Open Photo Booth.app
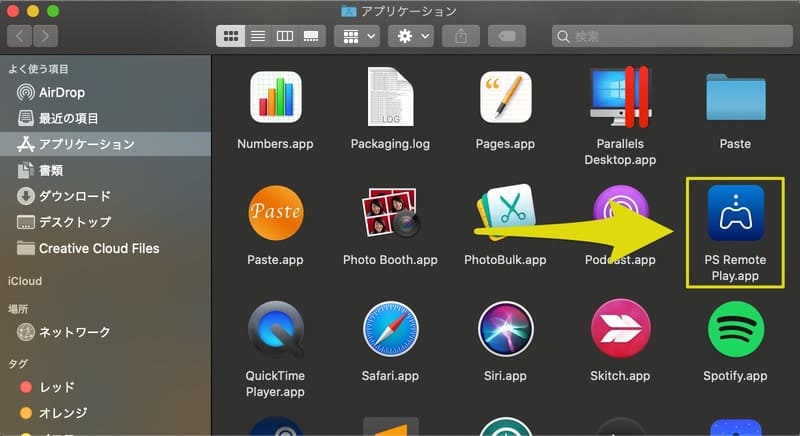This screenshot has width=800, height=436. click(x=390, y=214)
